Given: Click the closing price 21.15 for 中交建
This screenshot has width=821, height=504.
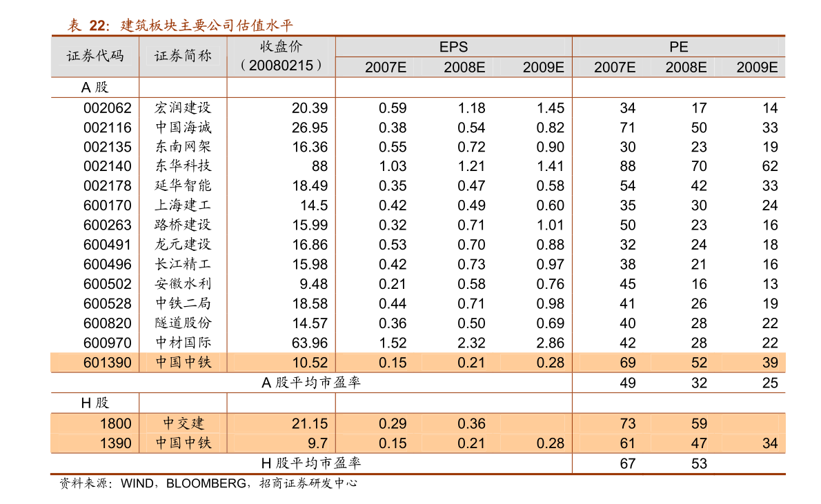Looking at the screenshot, I should pyautogui.click(x=310, y=424).
